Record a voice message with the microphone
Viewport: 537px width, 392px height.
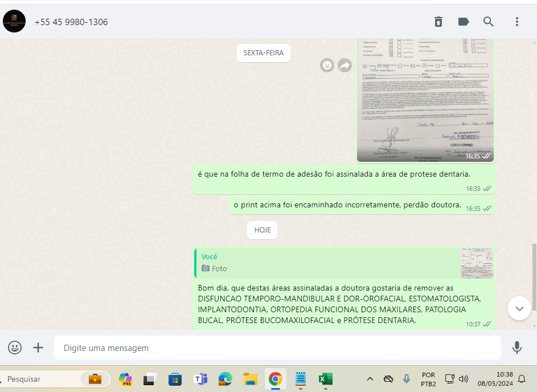(x=517, y=348)
